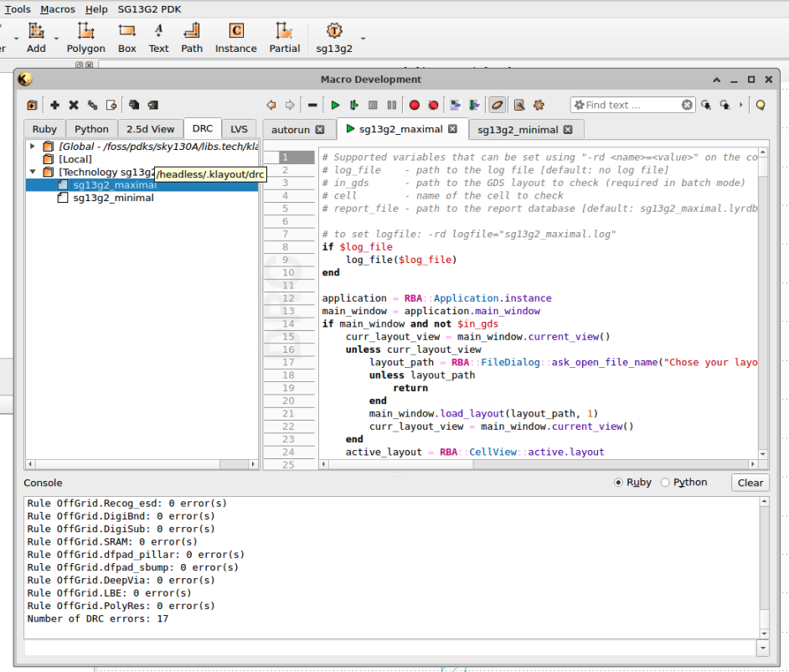Screen dimensions: 789x672
Task: Close the sg13g2_maximal editor tab
Action: (x=453, y=129)
